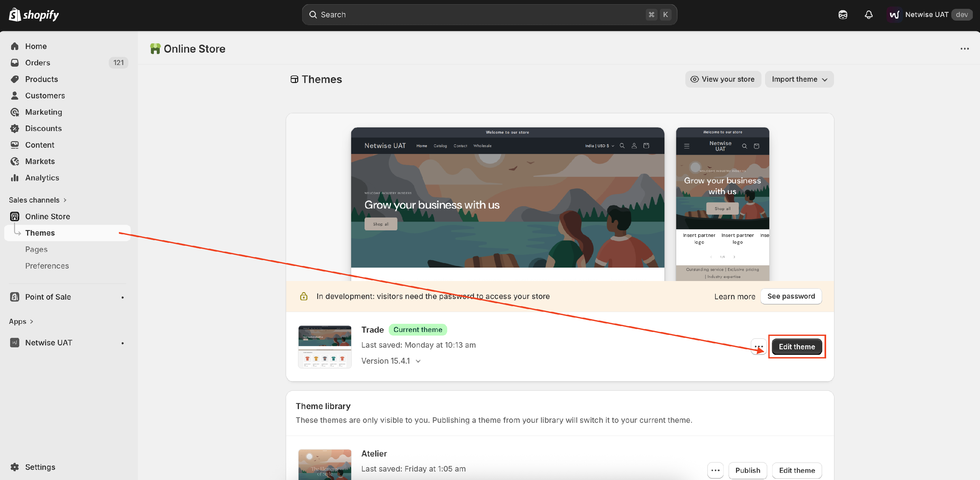Viewport: 980px width, 480px height.
Task: Click the See password button
Action: [x=791, y=296]
